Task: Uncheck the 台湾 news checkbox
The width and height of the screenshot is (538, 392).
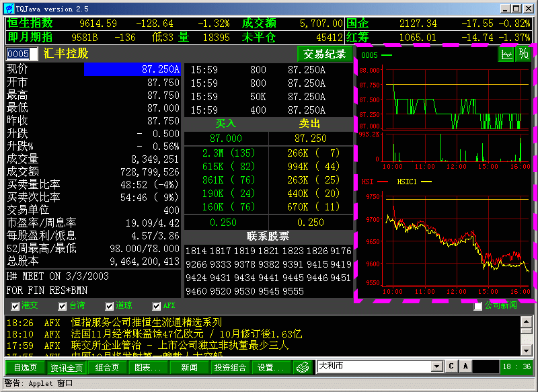Action: (62, 306)
